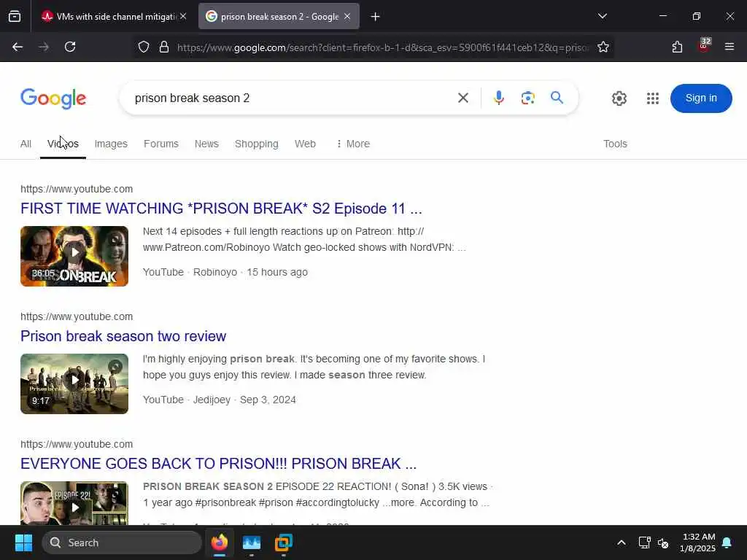
Task: Play the 9:17 season two review thumbnail
Action: (x=74, y=384)
